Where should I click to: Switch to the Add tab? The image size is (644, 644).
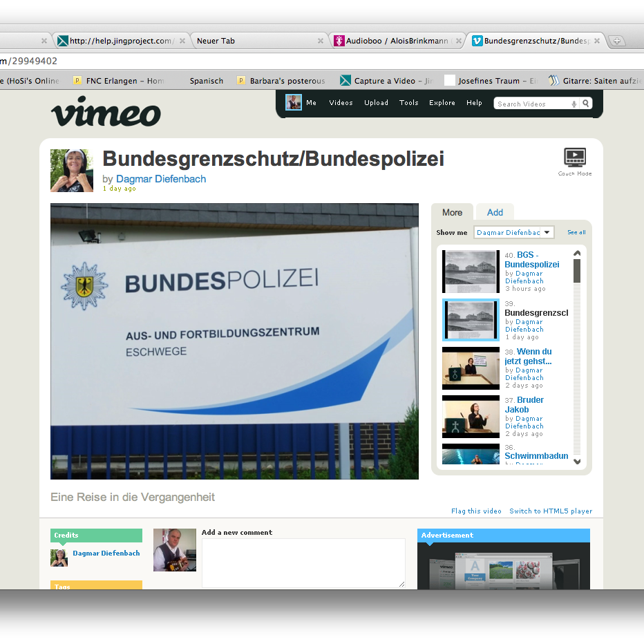495,212
